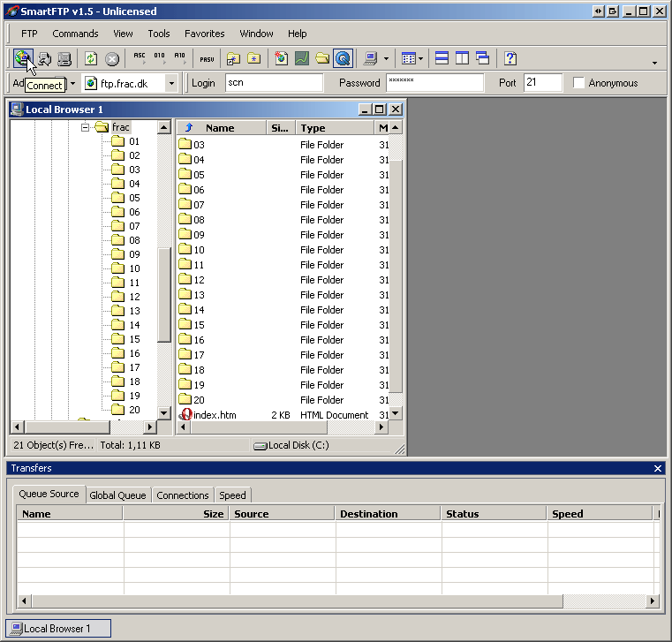Click Cascade windows toolbar icon

click(x=482, y=58)
